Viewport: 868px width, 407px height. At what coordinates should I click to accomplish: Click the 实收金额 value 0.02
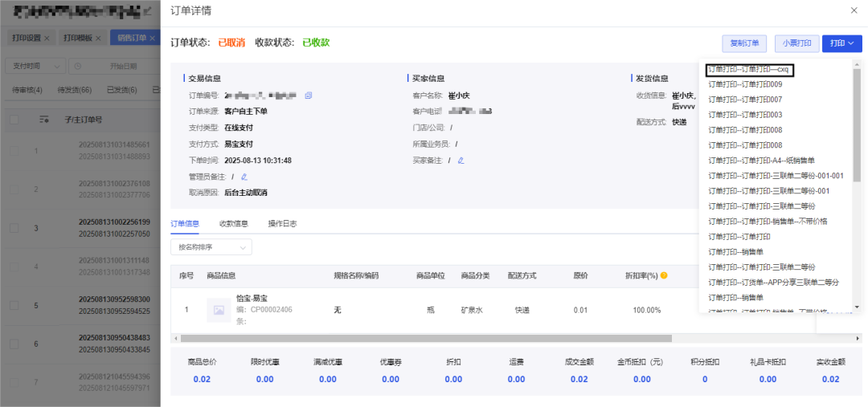(x=830, y=380)
